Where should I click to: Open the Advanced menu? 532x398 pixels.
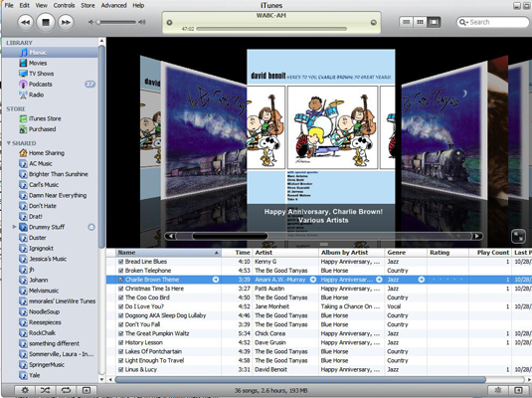(113, 5)
